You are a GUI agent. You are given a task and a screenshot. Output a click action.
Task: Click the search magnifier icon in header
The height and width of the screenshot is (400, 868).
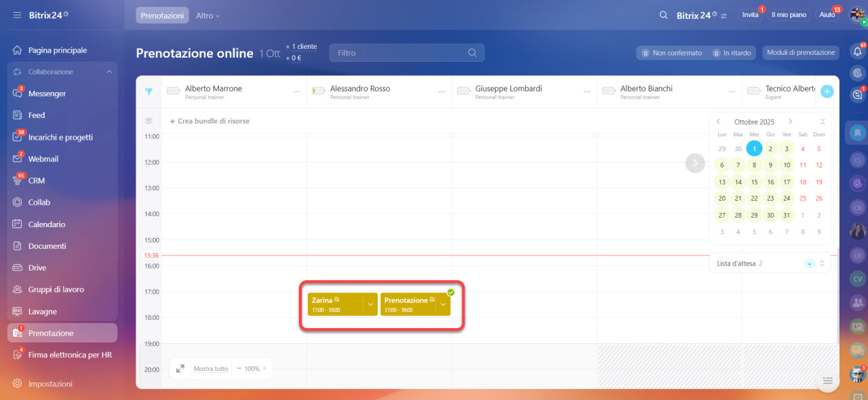pyautogui.click(x=664, y=15)
